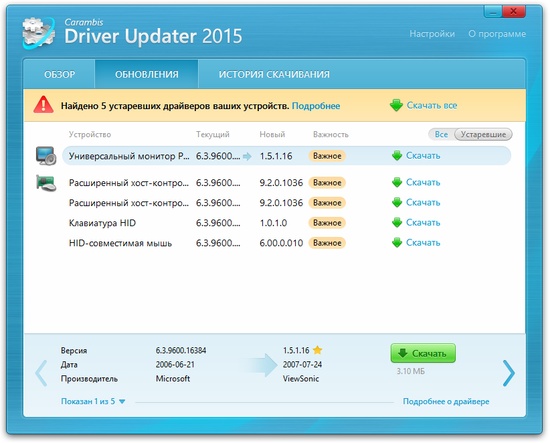This screenshot has height=443, width=550.
Task: Click current version 6.3.9600.16384 in details
Action: point(181,350)
